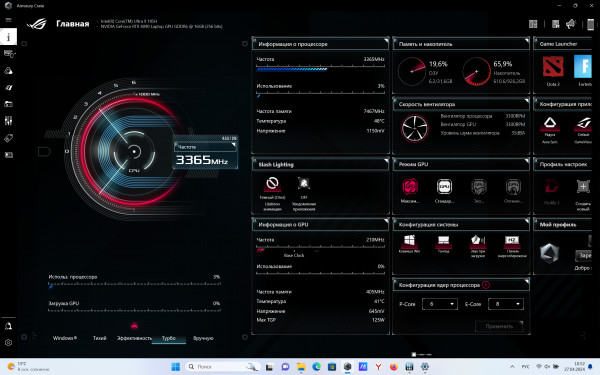This screenshot has width=600, height=375.
Task: Click the CPU frequency bar in processor info
Action: 320,69
